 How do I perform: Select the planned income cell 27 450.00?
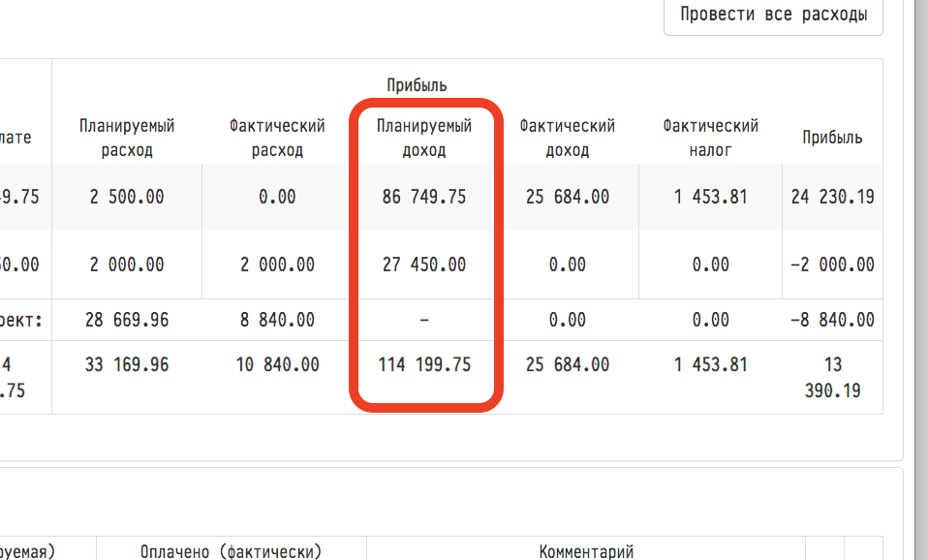click(x=424, y=264)
